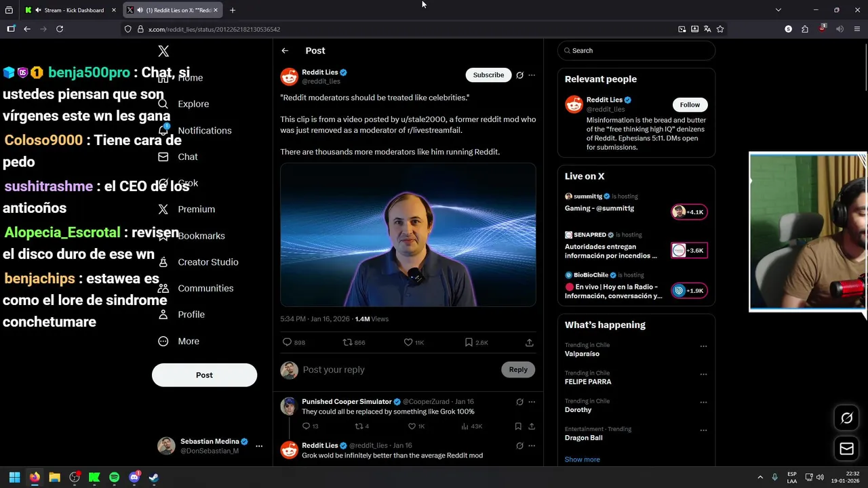The image size is (868, 488).
Task: Open BioBioChile live broadcast
Action: click(636, 286)
